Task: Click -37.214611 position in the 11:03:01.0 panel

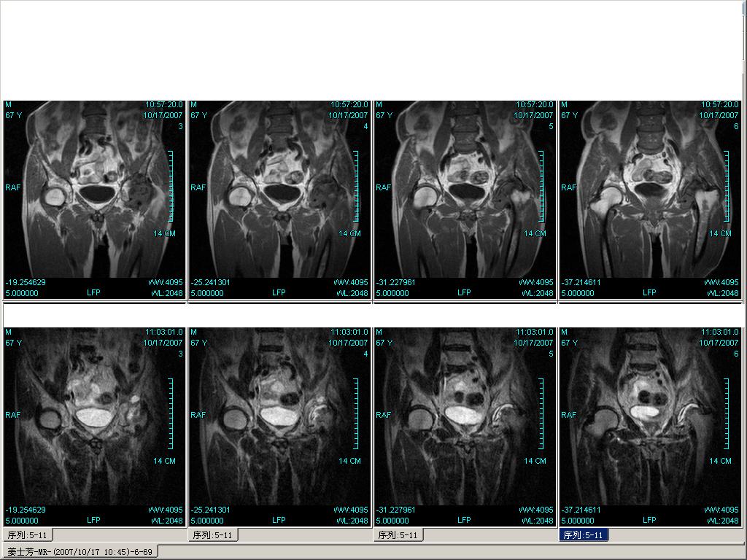Action: coord(581,510)
